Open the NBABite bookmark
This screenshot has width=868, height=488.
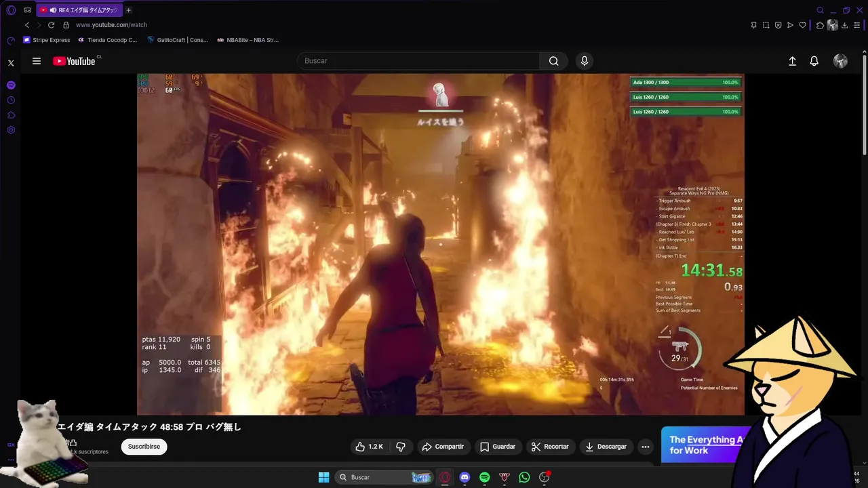point(248,40)
